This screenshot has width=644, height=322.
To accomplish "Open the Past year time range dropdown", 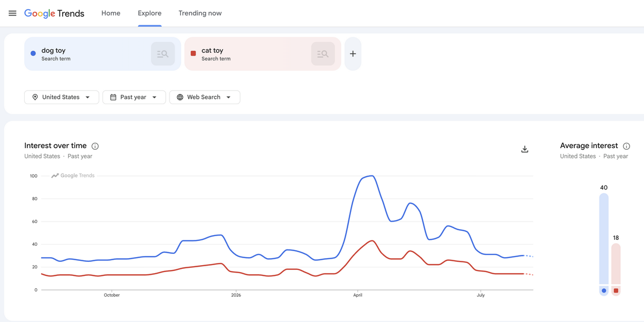I will [x=134, y=97].
